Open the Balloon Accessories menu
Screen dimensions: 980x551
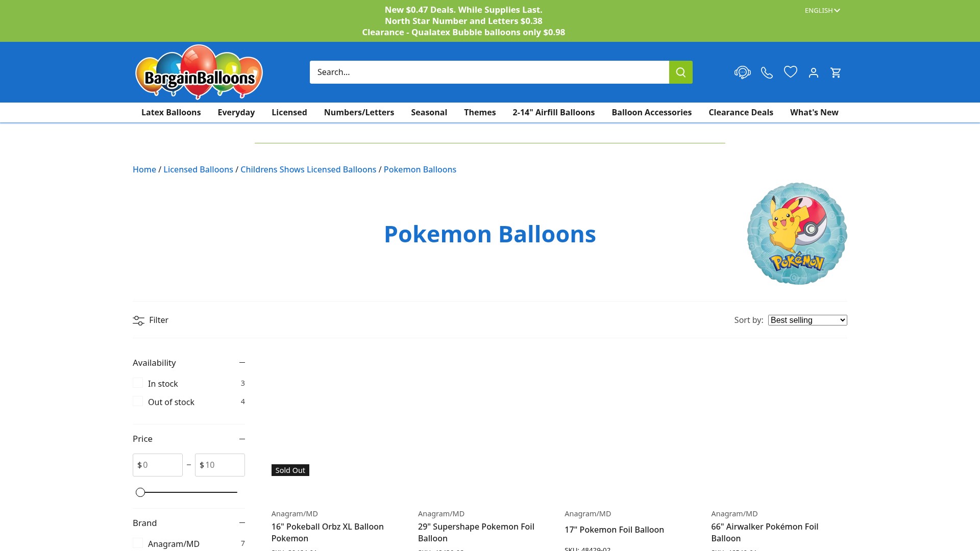click(651, 112)
